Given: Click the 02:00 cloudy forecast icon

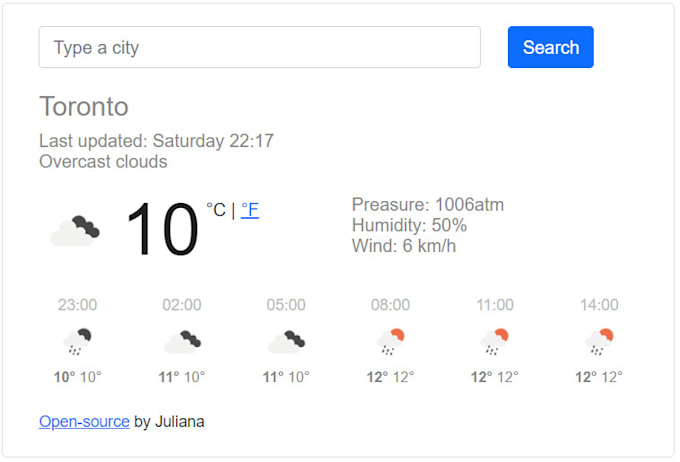Looking at the screenshot, I should 182,341.
